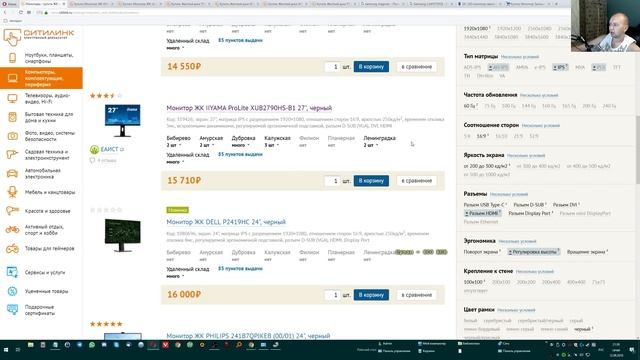Open Сервисы и услуги category icon
The height and width of the screenshot is (360, 640).
click(x=13, y=272)
